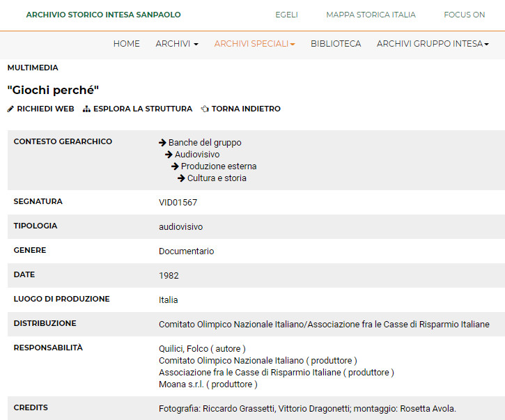Click the credits text about Fotografia

pos(308,409)
